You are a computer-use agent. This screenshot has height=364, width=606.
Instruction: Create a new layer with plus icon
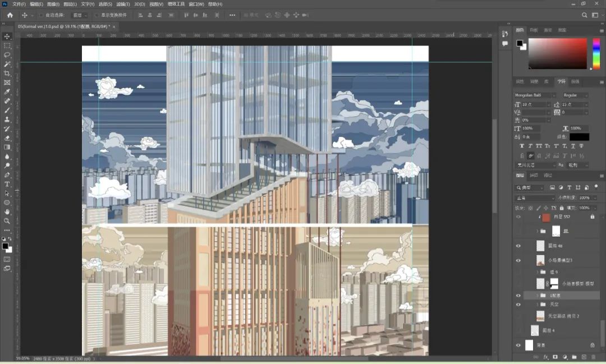click(584, 357)
